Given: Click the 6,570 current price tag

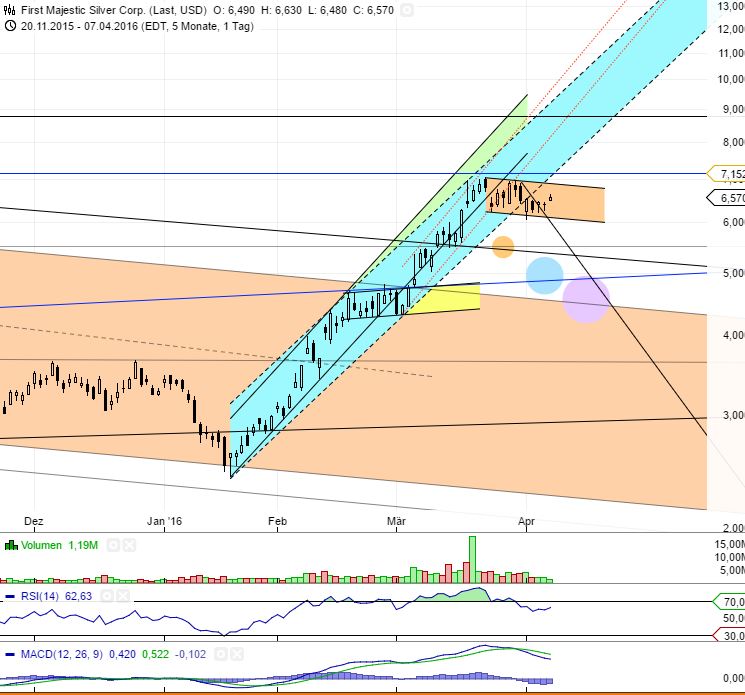Looking at the screenshot, I should pyautogui.click(x=727, y=198).
